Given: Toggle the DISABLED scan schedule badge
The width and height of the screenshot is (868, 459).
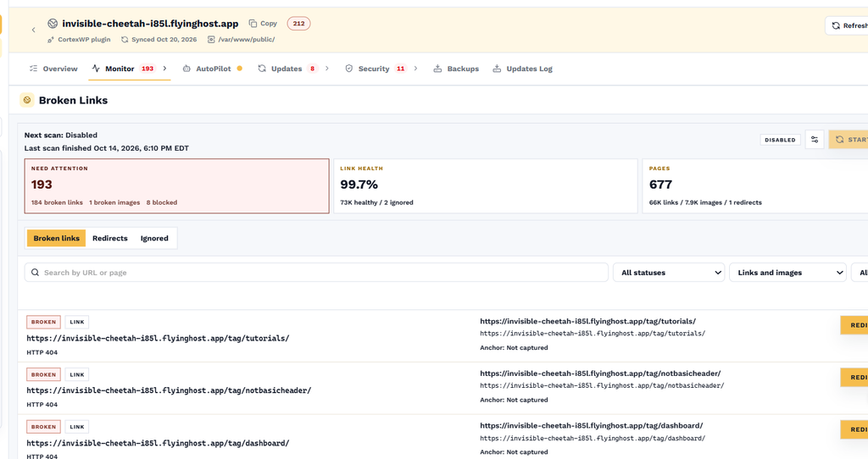Looking at the screenshot, I should 780,140.
